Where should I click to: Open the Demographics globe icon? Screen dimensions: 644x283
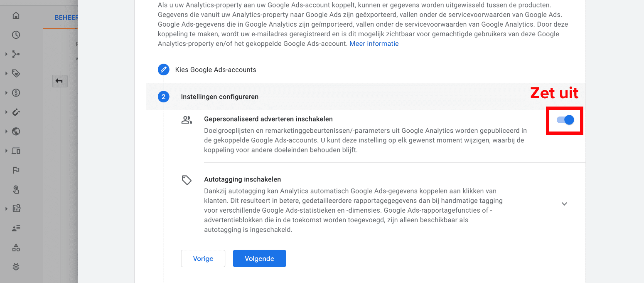16,132
